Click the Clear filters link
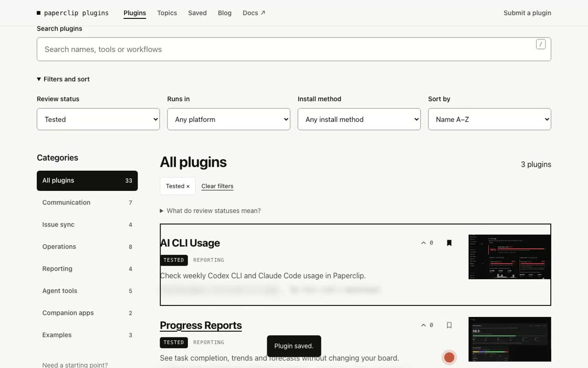The width and height of the screenshot is (588, 368). coord(217,186)
